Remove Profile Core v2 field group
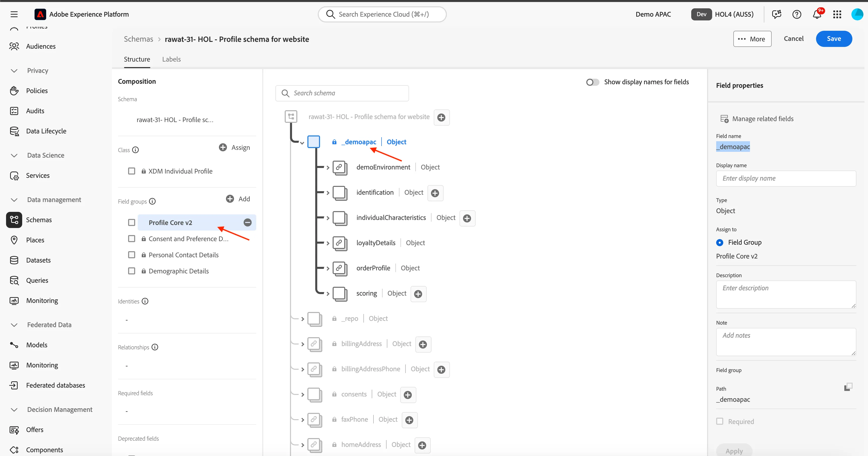The height and width of the screenshot is (456, 868). [x=247, y=222]
